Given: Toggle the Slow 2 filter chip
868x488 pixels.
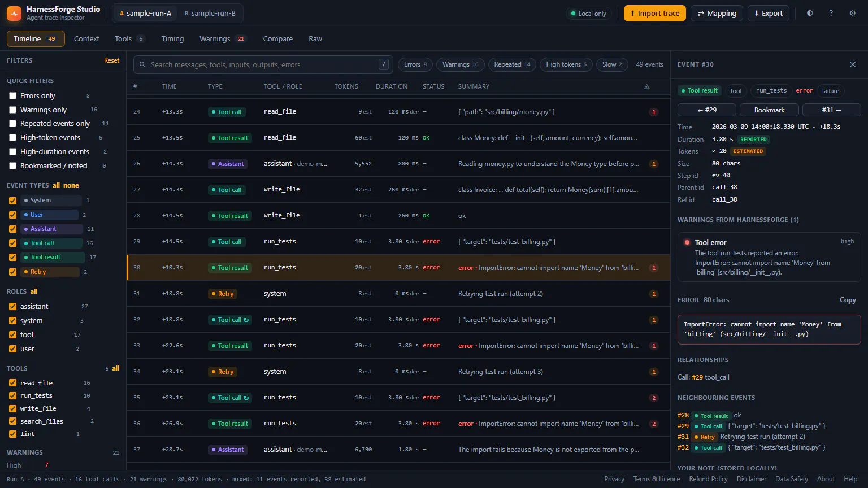Looking at the screenshot, I should coord(612,64).
